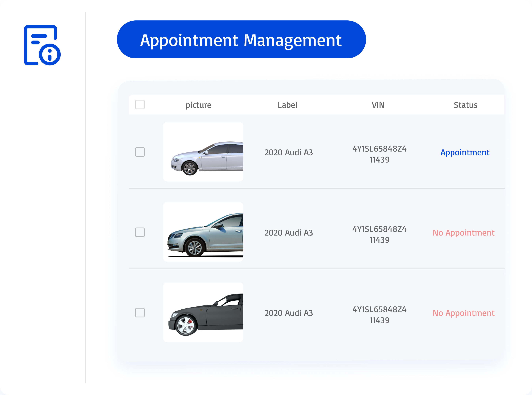Click the Appointment Management header button

[x=241, y=39]
